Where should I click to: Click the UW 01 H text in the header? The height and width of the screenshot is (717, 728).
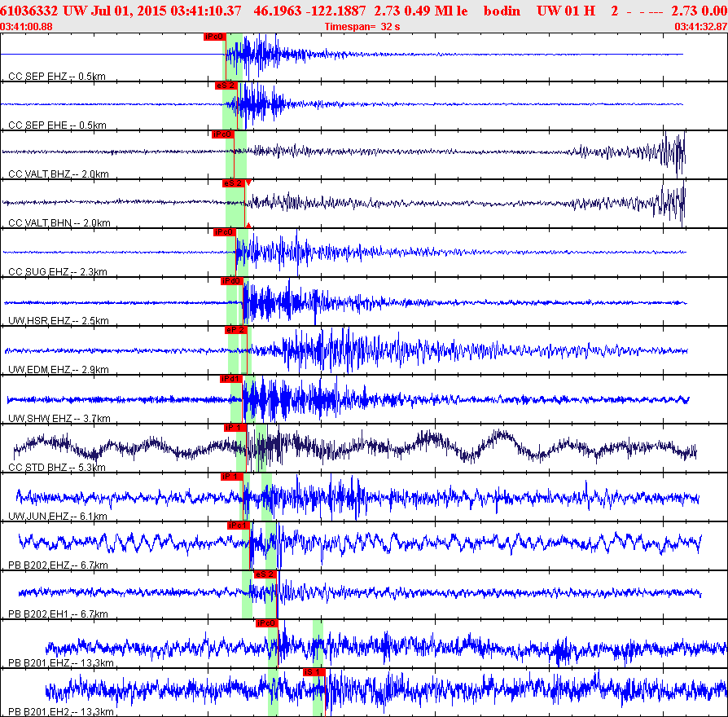tap(566, 11)
